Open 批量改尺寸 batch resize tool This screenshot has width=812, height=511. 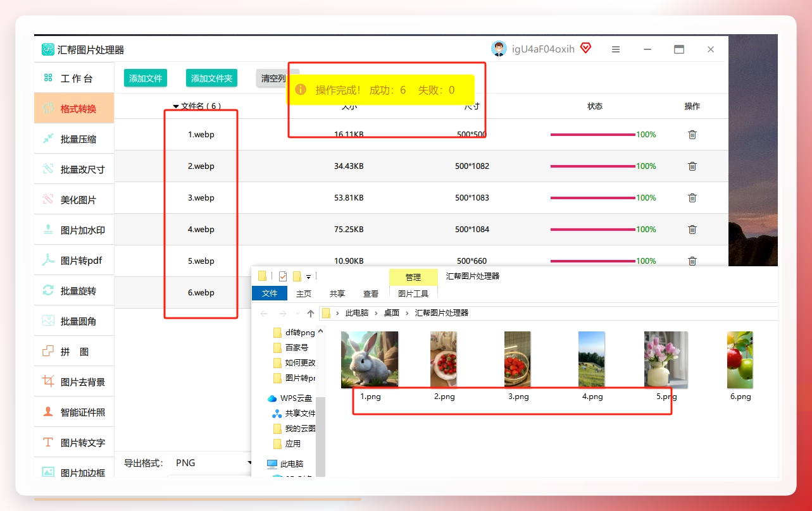pyautogui.click(x=74, y=169)
